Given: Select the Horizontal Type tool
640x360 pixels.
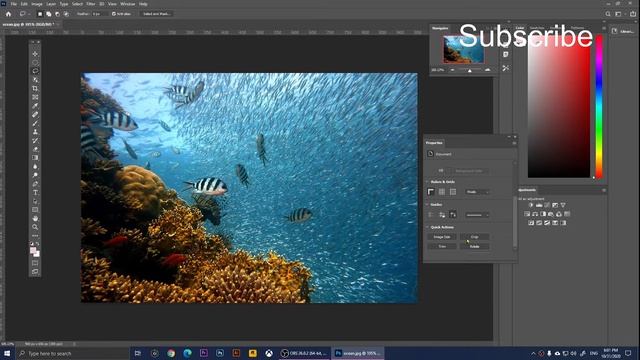Looking at the screenshot, I should point(35,192).
